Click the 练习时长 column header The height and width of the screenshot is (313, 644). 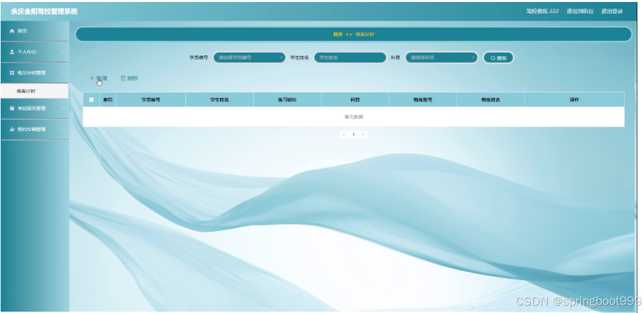tap(287, 100)
